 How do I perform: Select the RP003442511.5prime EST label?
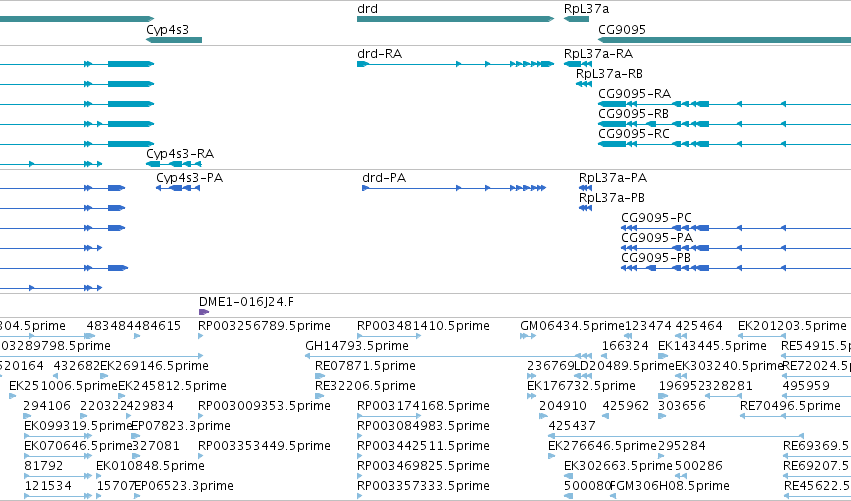point(423,447)
